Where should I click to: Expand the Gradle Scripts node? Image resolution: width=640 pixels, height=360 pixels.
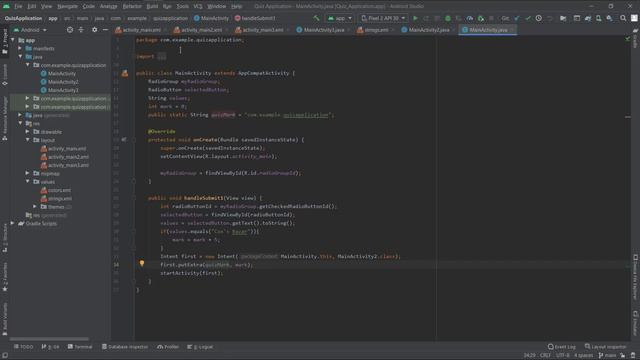[x=13, y=223]
